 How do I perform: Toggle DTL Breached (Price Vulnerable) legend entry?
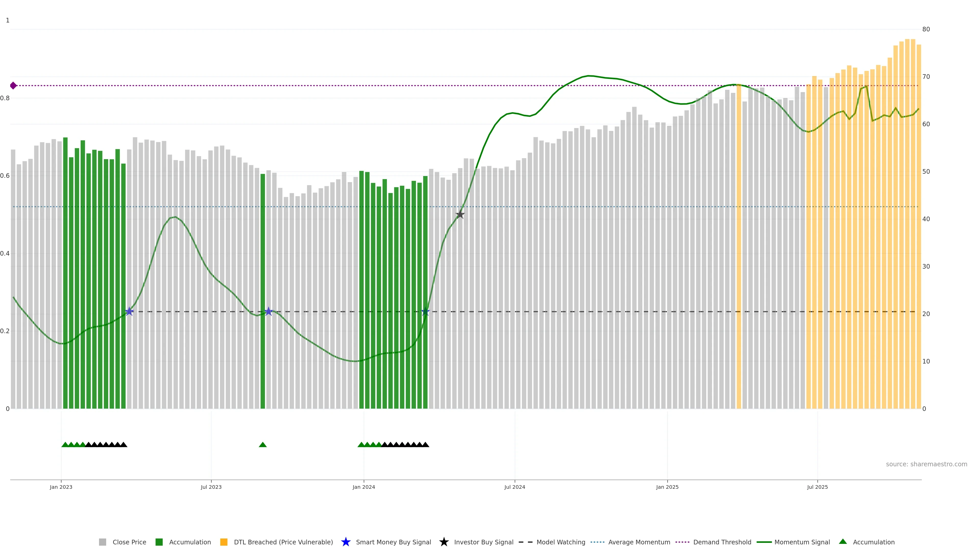tap(283, 542)
